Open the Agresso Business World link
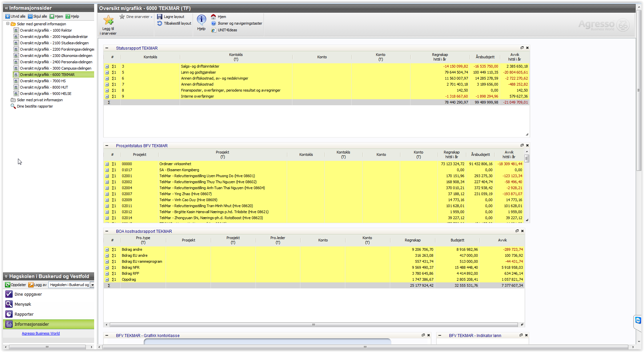Image resolution: width=644 pixels, height=352 pixels. (x=41, y=333)
